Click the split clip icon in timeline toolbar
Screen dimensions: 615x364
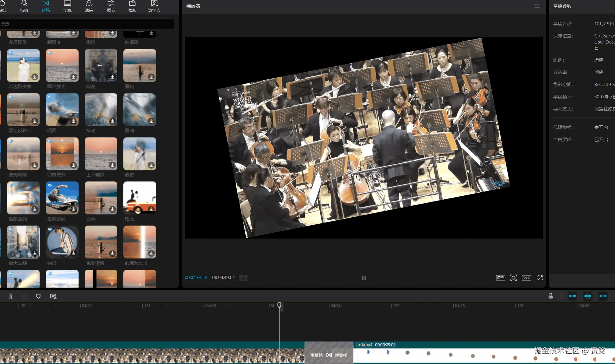coord(11,296)
